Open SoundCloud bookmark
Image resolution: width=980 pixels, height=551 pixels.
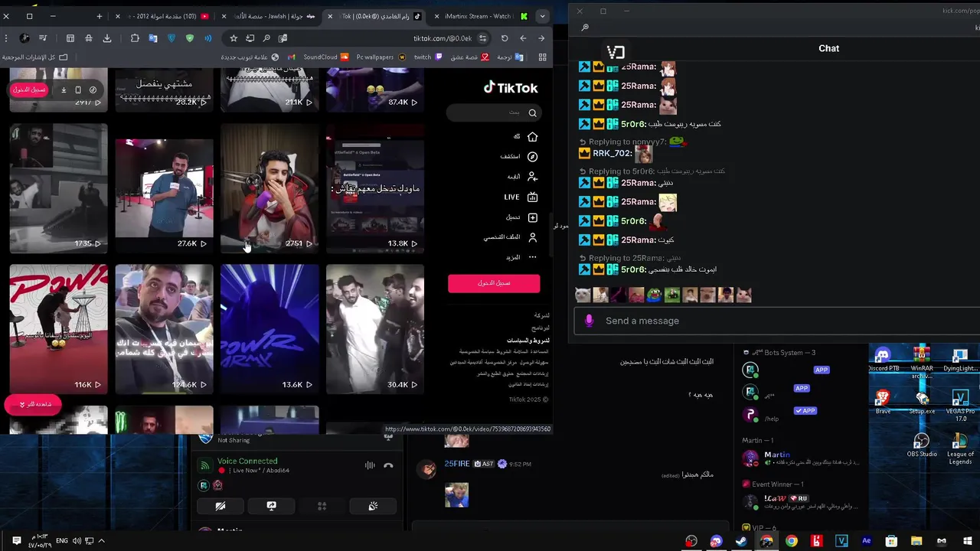pyautogui.click(x=325, y=57)
